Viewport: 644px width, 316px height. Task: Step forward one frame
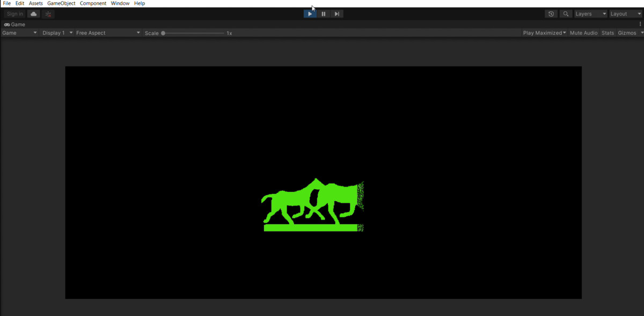[336, 14]
